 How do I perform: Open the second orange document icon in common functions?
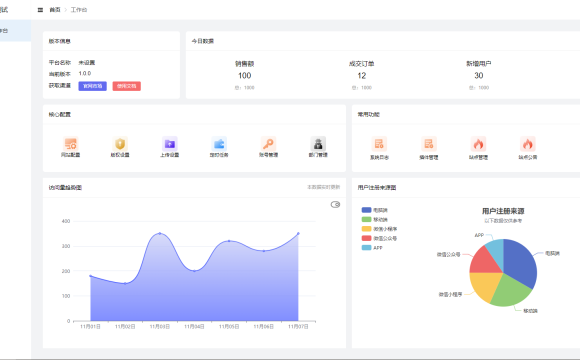(x=429, y=144)
